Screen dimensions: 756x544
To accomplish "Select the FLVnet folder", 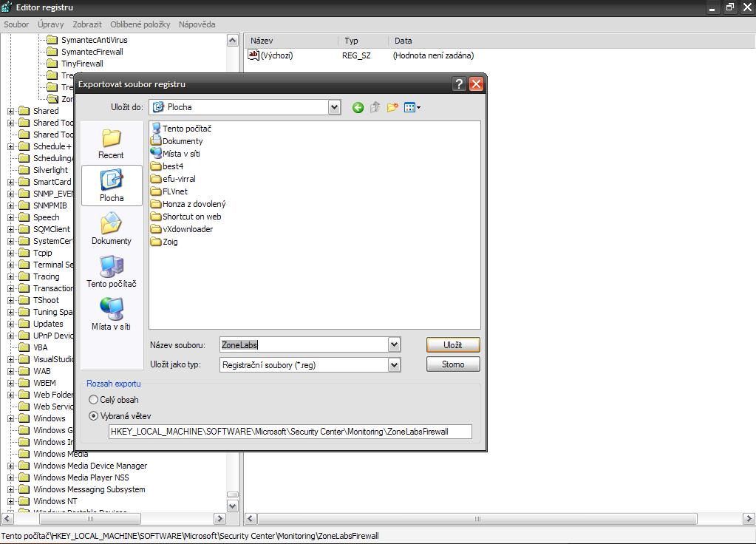I will pos(169,191).
